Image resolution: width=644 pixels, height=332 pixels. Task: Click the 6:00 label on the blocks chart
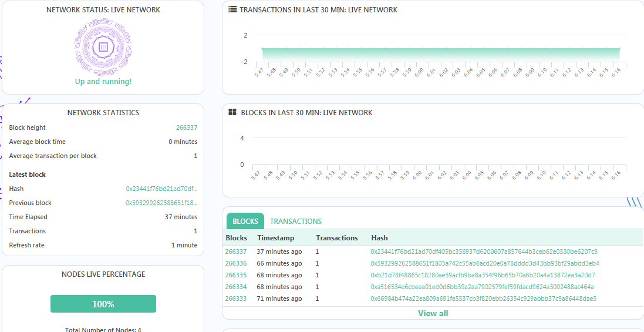pyautogui.click(x=417, y=176)
